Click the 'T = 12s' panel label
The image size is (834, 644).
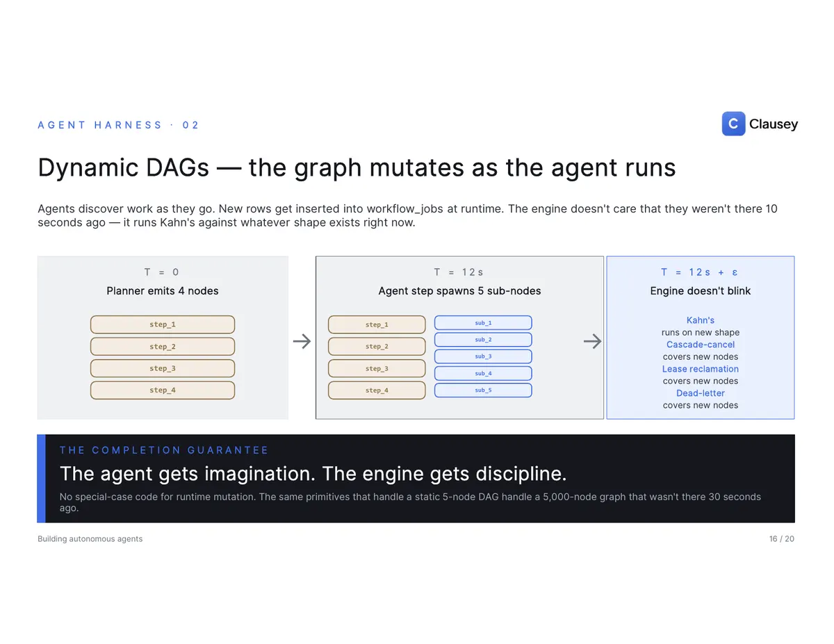click(x=459, y=272)
